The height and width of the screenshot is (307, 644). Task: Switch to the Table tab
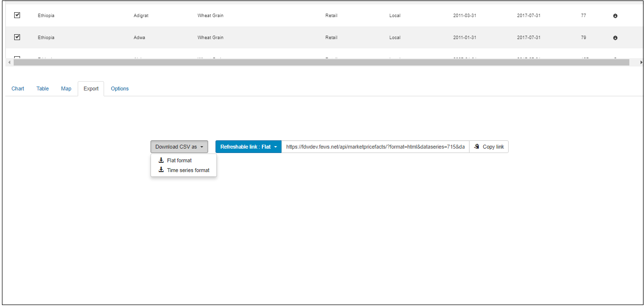point(43,88)
